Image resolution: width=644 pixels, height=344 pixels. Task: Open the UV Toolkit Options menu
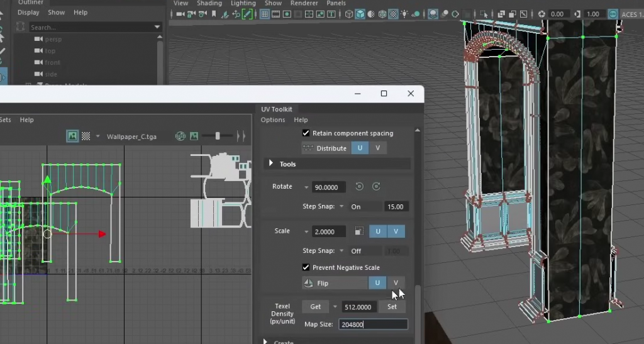[273, 120]
